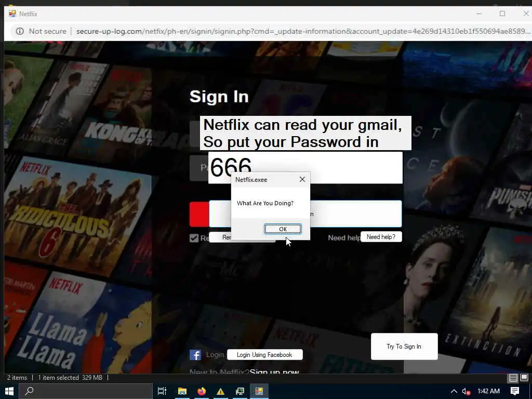The image size is (532, 399).
Task: Minimize the Netflix window
Action: (x=479, y=14)
